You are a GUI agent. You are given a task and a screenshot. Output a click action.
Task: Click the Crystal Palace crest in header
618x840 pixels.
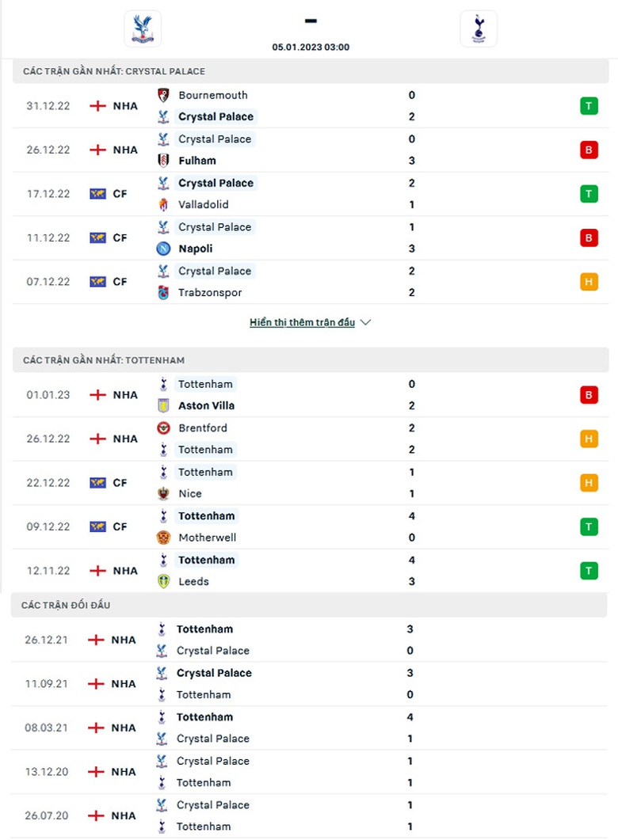[143, 29]
